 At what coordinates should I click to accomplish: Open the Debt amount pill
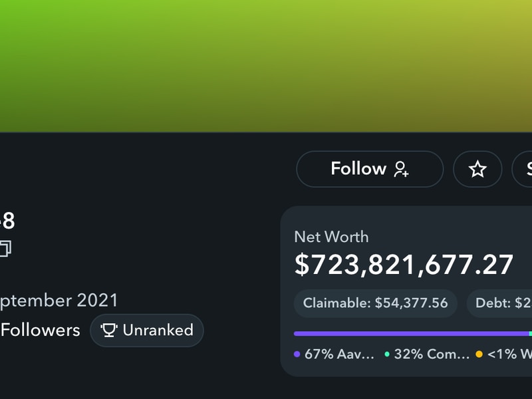coord(499,303)
